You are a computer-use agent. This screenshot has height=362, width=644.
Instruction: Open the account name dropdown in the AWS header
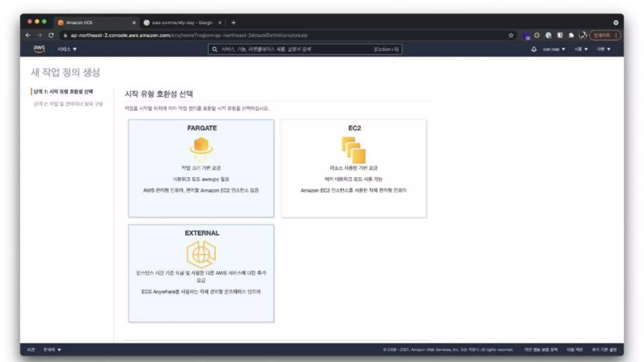(554, 49)
